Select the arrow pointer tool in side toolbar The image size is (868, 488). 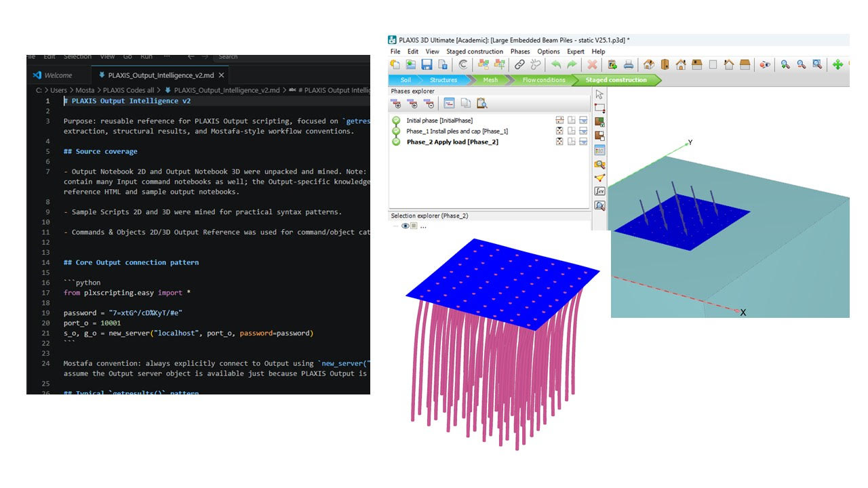[599, 94]
